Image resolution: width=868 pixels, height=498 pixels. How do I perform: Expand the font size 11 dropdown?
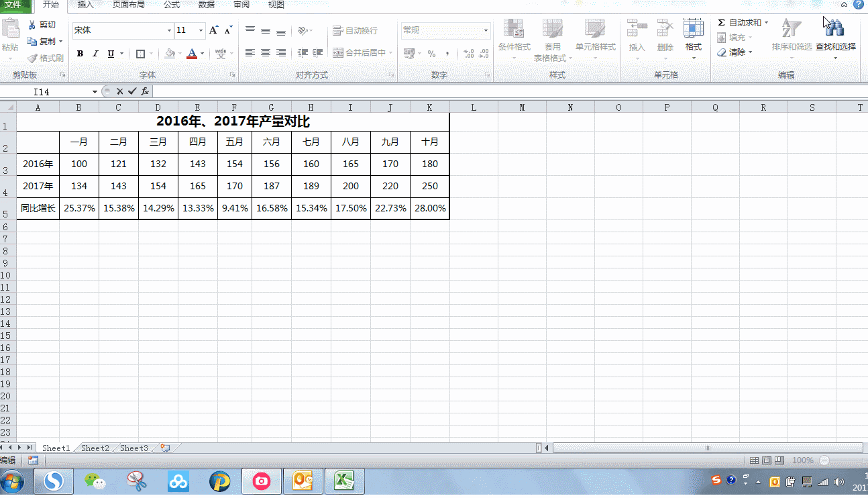pyautogui.click(x=201, y=30)
